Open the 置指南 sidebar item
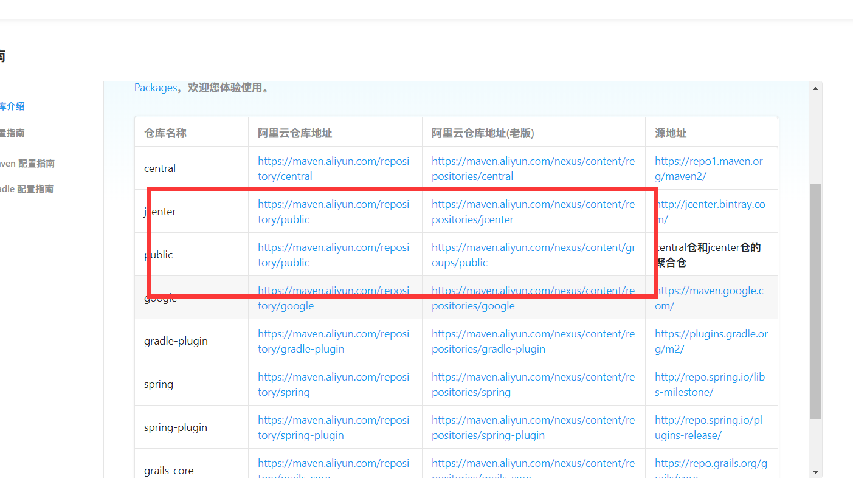 (12, 133)
